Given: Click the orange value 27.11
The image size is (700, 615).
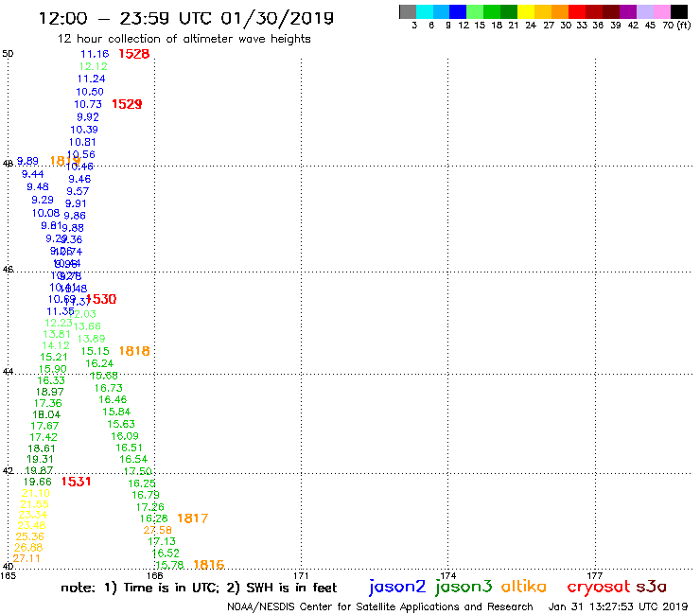Looking at the screenshot, I should coord(26,558).
